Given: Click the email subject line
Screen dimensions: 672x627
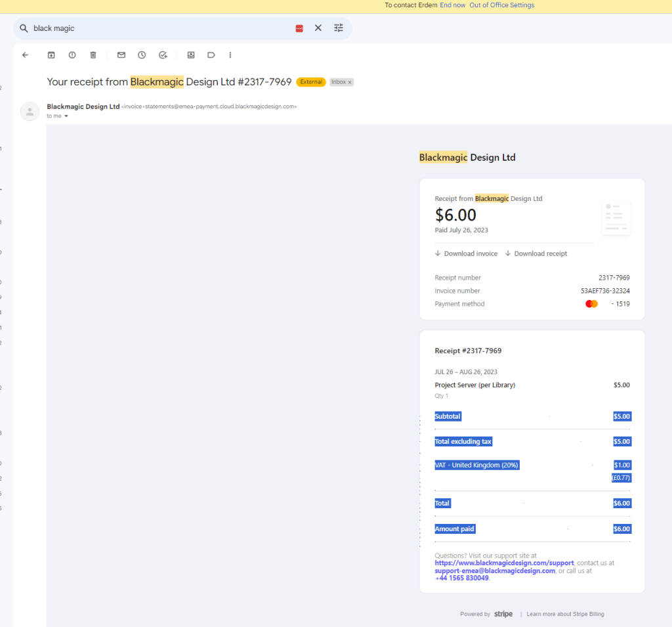Looking at the screenshot, I should coord(169,82).
